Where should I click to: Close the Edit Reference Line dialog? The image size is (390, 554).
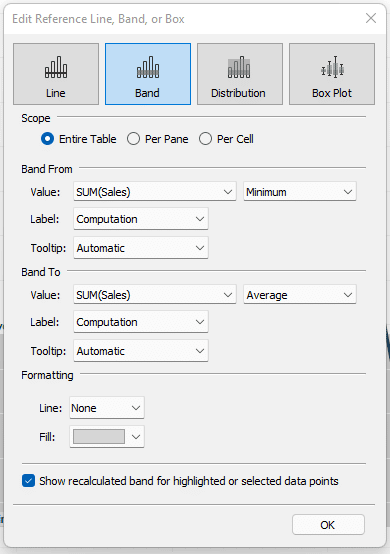click(x=371, y=18)
